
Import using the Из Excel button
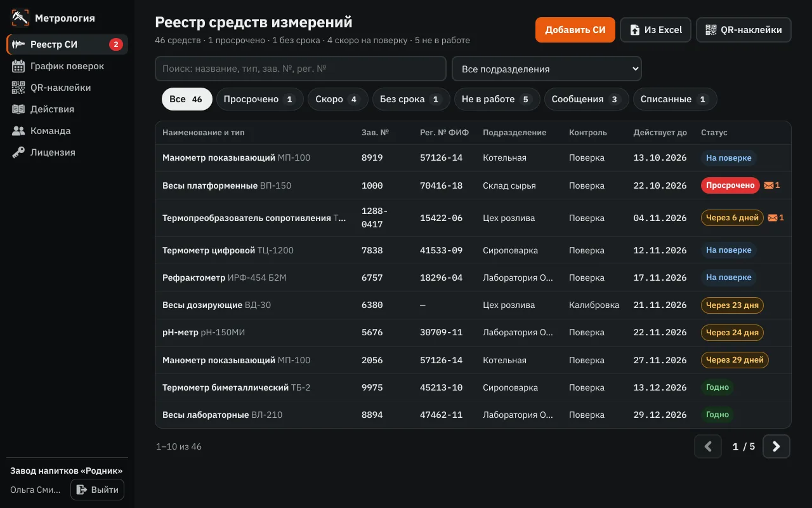pos(655,30)
